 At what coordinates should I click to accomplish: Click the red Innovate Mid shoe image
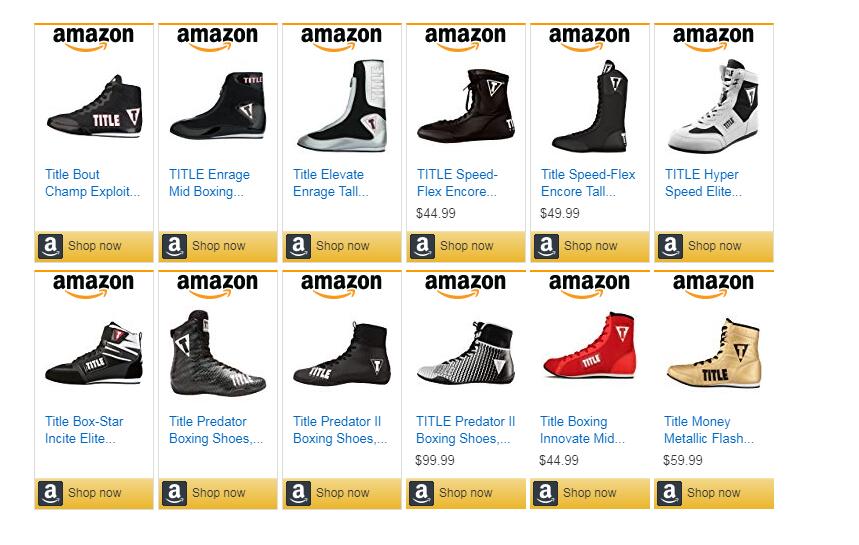[588, 350]
